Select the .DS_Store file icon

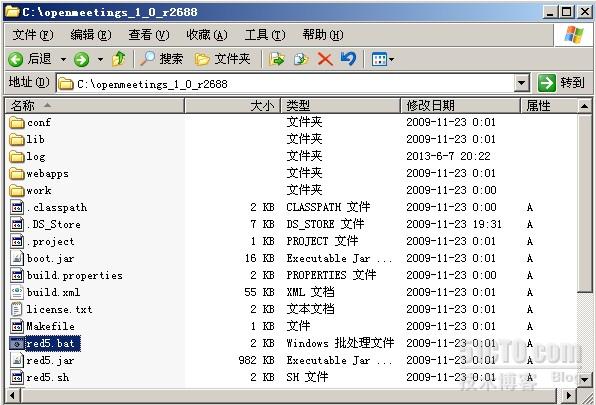coord(17,225)
